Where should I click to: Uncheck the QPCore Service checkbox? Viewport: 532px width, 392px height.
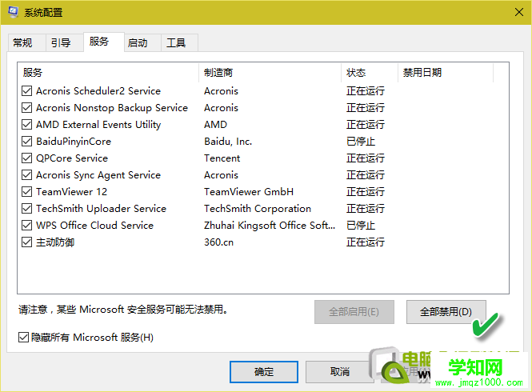tap(27, 158)
